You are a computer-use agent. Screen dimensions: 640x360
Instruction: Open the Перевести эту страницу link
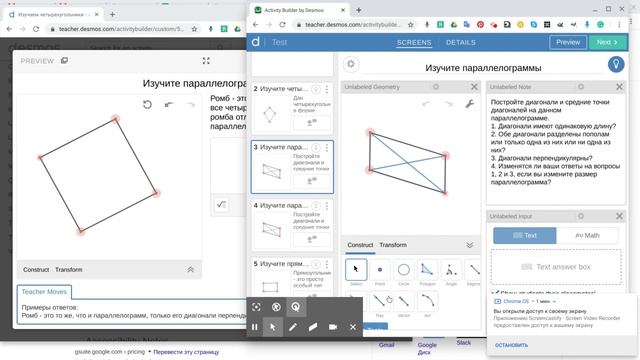tap(186, 352)
